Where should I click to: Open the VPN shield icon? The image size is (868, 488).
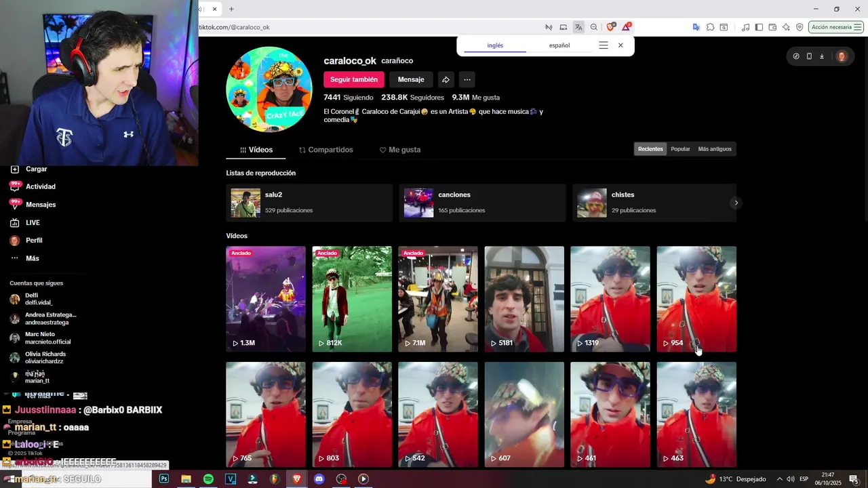[800, 27]
